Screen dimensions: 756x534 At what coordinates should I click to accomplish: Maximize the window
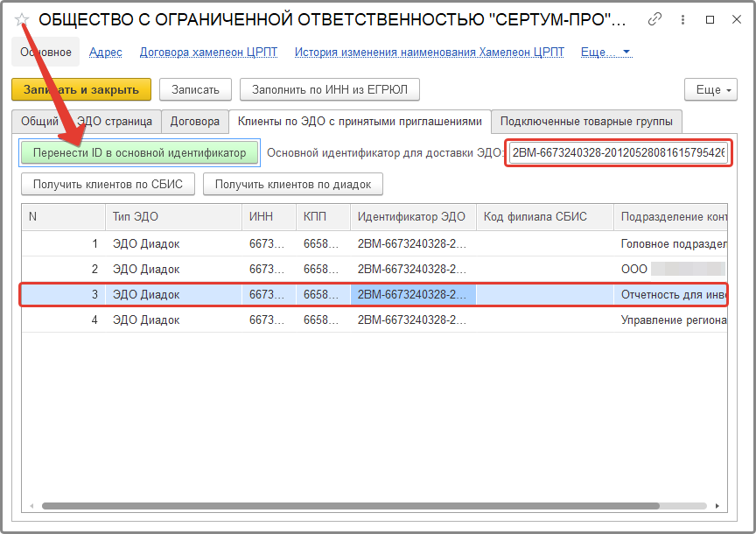click(710, 19)
